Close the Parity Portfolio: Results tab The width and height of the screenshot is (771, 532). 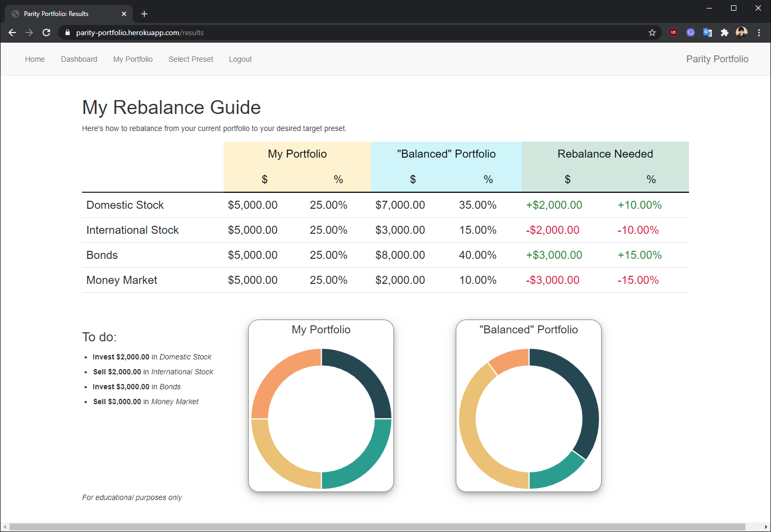[x=124, y=14]
